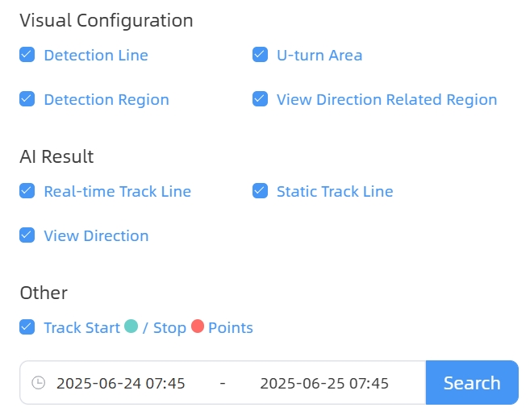
Task: Click the View Direction Related Region label
Action: coord(386,100)
